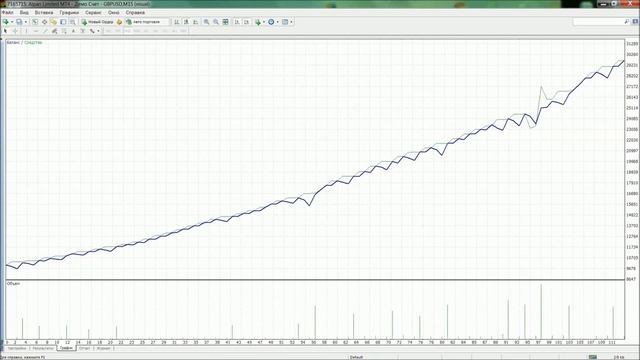This screenshot has width=640, height=360.
Task: Open the Сервис menu
Action: (x=93, y=13)
